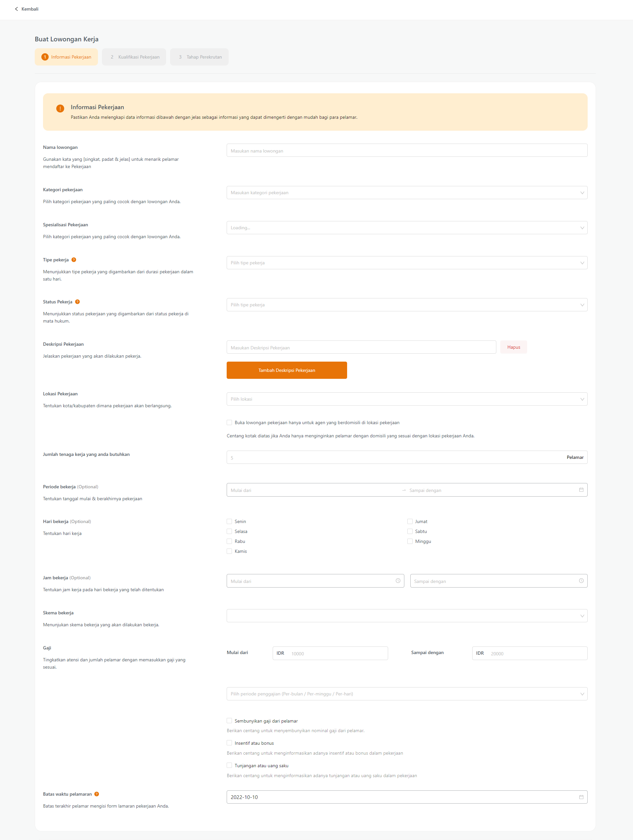
Task: Click the help icon beside Batas waktu pelamaran
Action: [x=97, y=794]
